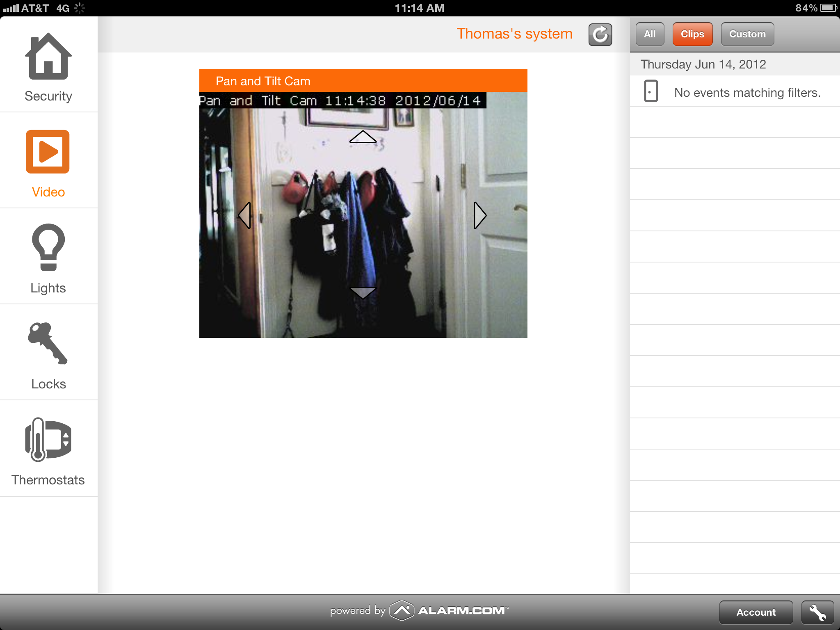Image resolution: width=840 pixels, height=630 pixels.
Task: Open the Lights bulb icon
Action: click(48, 247)
